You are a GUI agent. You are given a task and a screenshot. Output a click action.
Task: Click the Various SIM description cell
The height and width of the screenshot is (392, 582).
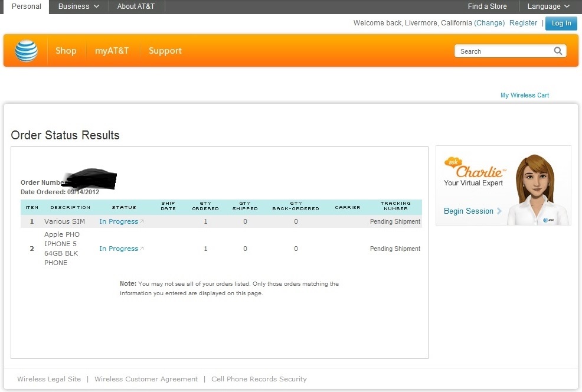coord(64,221)
